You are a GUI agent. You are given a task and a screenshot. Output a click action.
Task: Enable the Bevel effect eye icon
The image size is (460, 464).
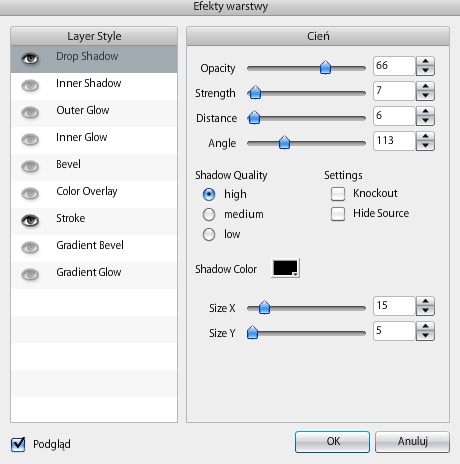pos(30,167)
